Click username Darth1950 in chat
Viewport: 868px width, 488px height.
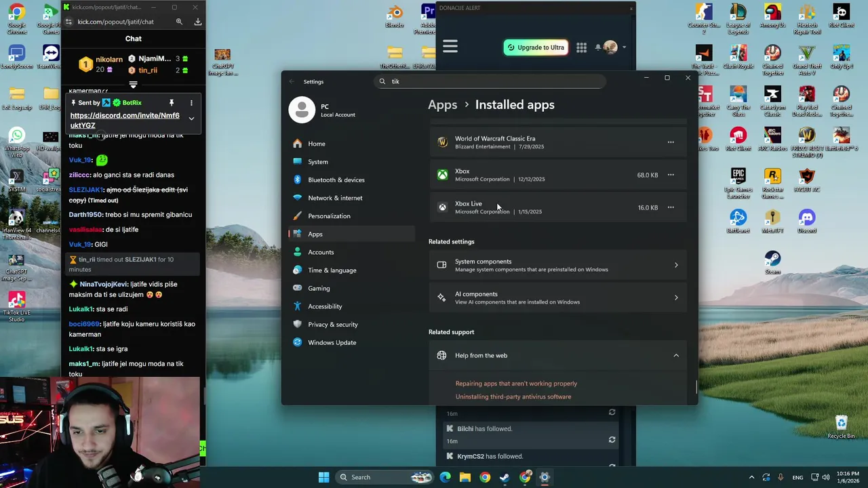point(83,215)
